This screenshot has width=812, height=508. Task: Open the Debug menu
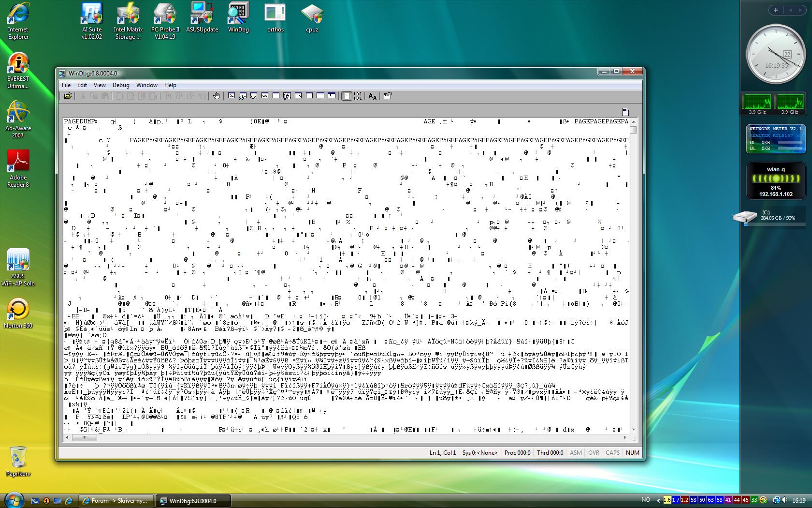click(x=121, y=85)
